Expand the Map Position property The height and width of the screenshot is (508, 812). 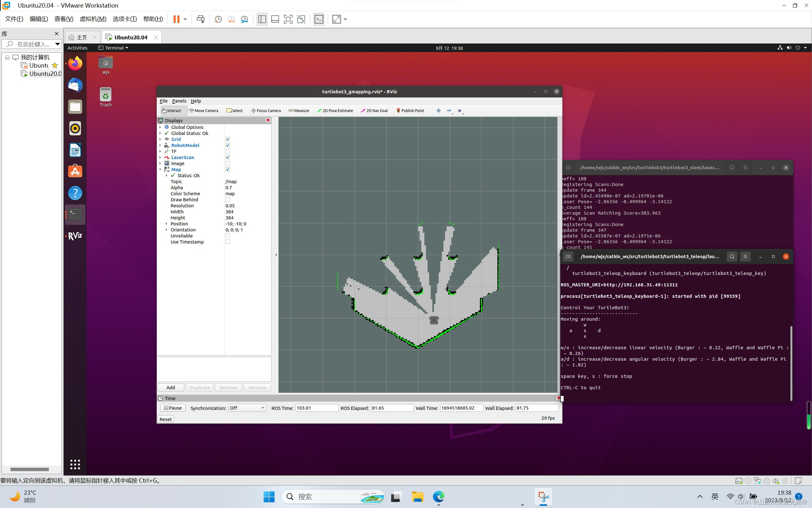pyautogui.click(x=167, y=224)
